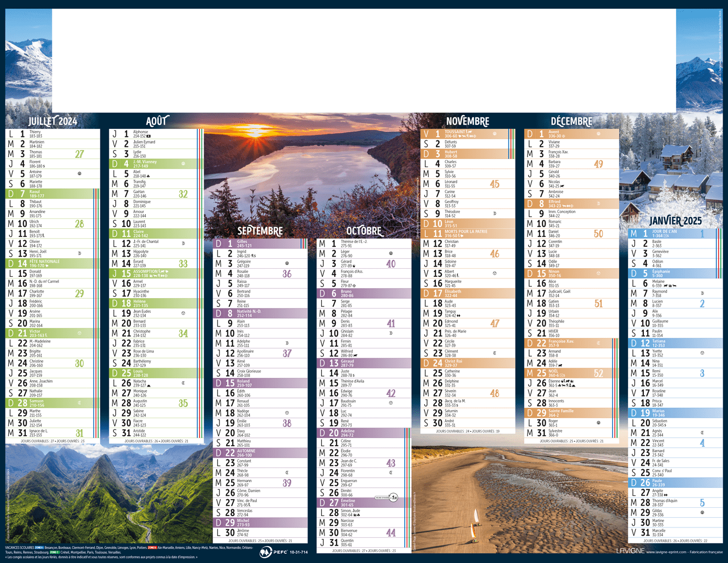Select the JANVIER 2025 month header
Viewport: 728px width, 563px height.
[676, 221]
